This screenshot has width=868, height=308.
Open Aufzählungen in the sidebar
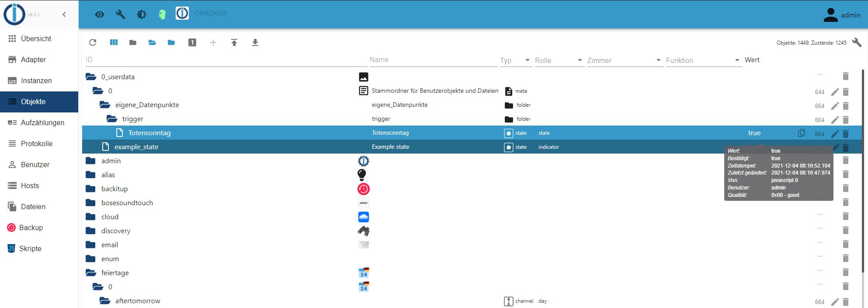pos(39,122)
